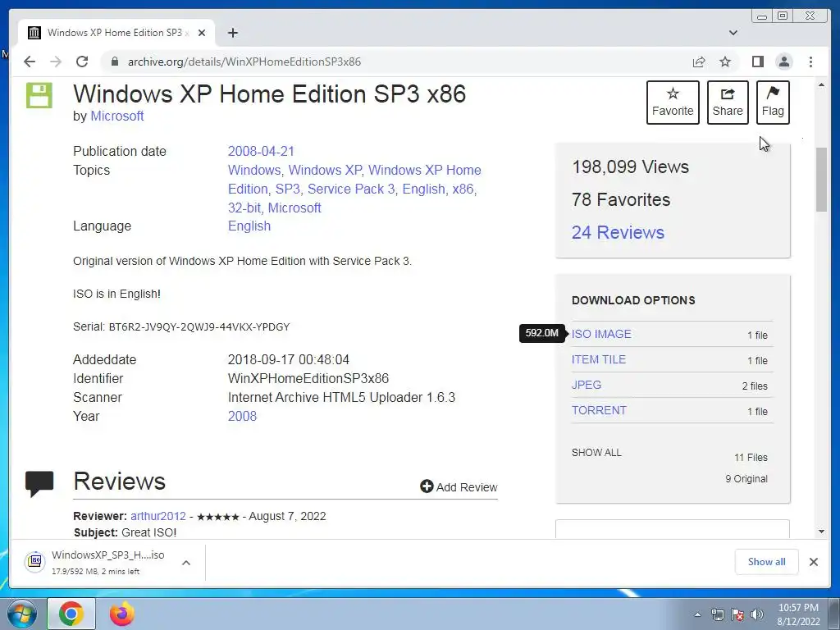Screen dimensions: 840x630
Task: Open the 32-bit topic link
Action: click(244, 208)
